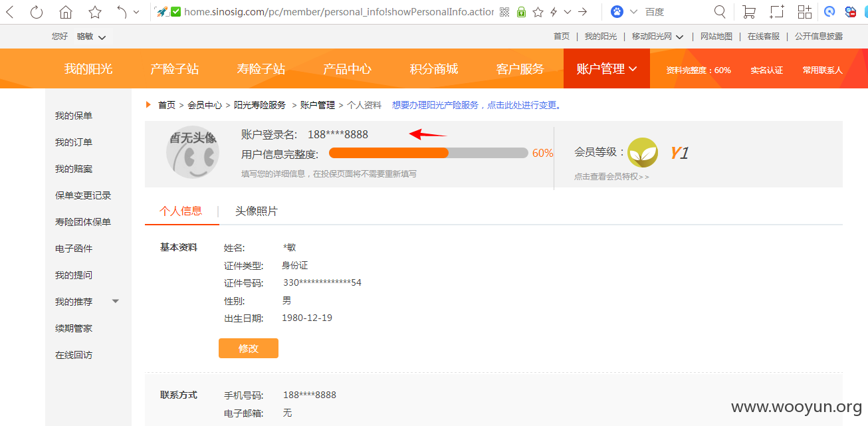Open 常用联系人 in nav bar
Screen dimensions: 868x426
(x=822, y=70)
